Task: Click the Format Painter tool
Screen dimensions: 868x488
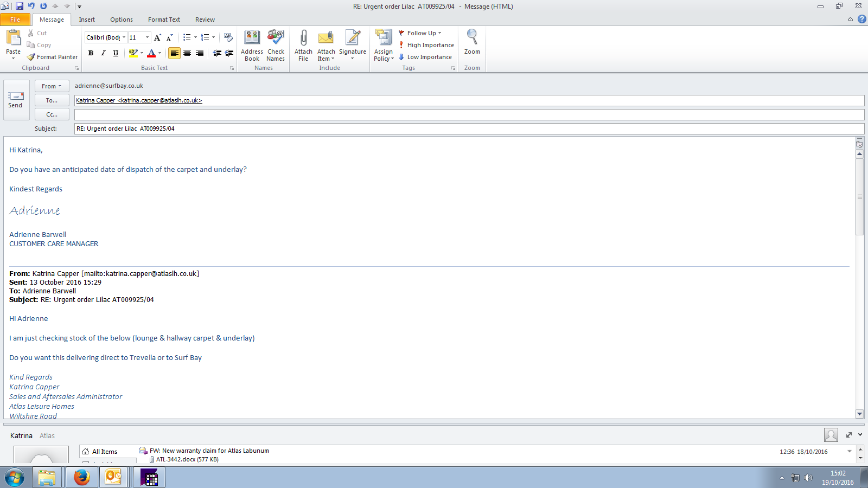Action: pyautogui.click(x=53, y=57)
